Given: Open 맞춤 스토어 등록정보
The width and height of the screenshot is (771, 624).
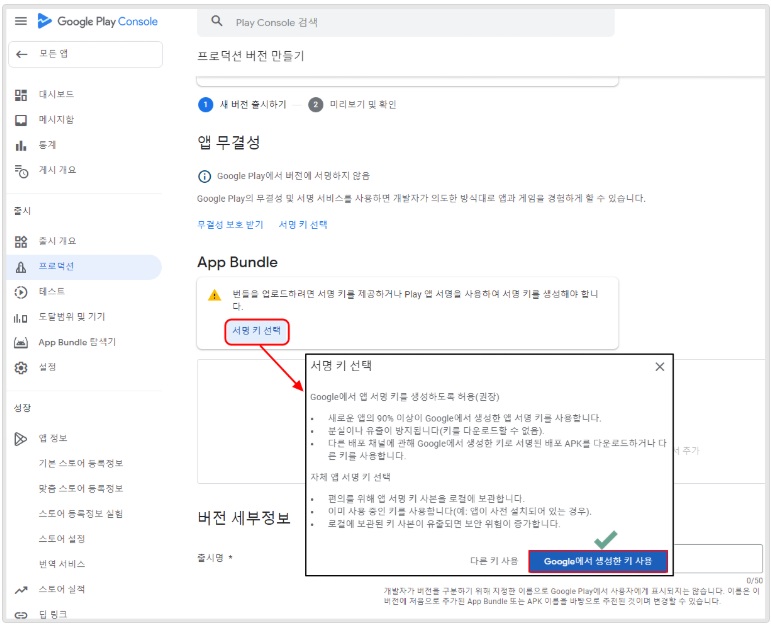Looking at the screenshot, I should point(81,489).
